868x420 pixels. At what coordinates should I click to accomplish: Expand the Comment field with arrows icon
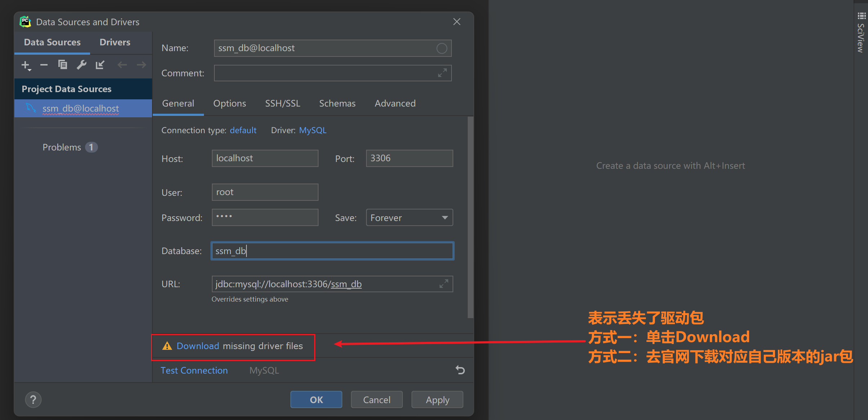pos(442,73)
